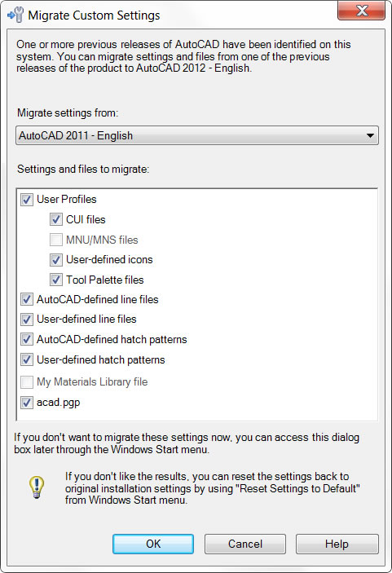Click the MNU/MNS files checkbox
This screenshot has width=392, height=573.
click(x=56, y=240)
